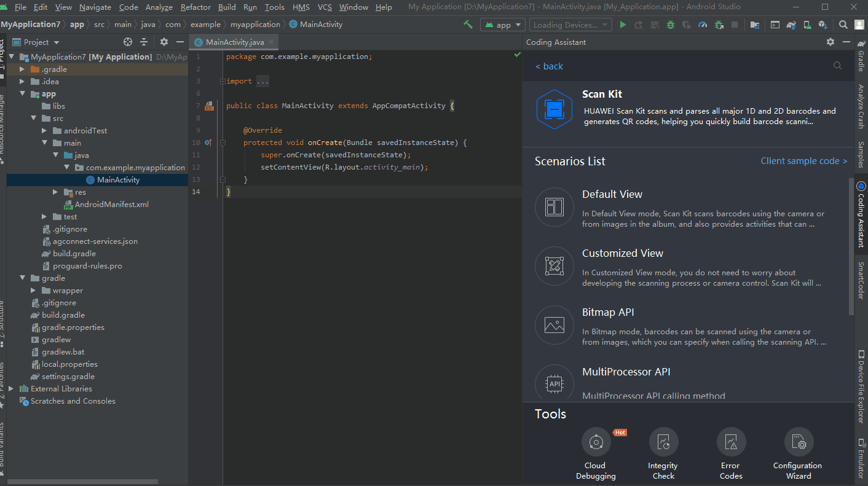Click the Coding Assistant vertical scrollbar

tap(851, 247)
